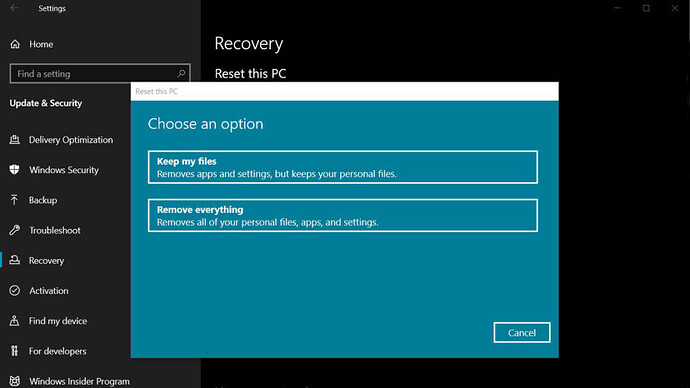Screen dimensions: 690x388
Task: Choose the Remove everything option
Action: click(x=343, y=216)
